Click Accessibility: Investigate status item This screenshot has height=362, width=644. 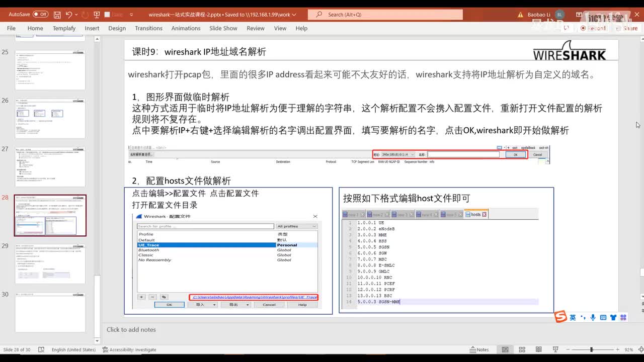point(129,349)
